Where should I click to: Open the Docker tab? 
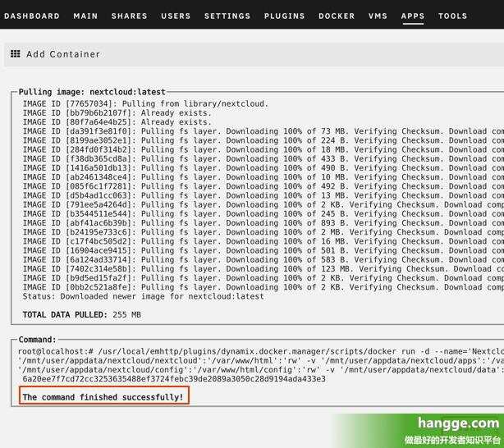(x=337, y=16)
